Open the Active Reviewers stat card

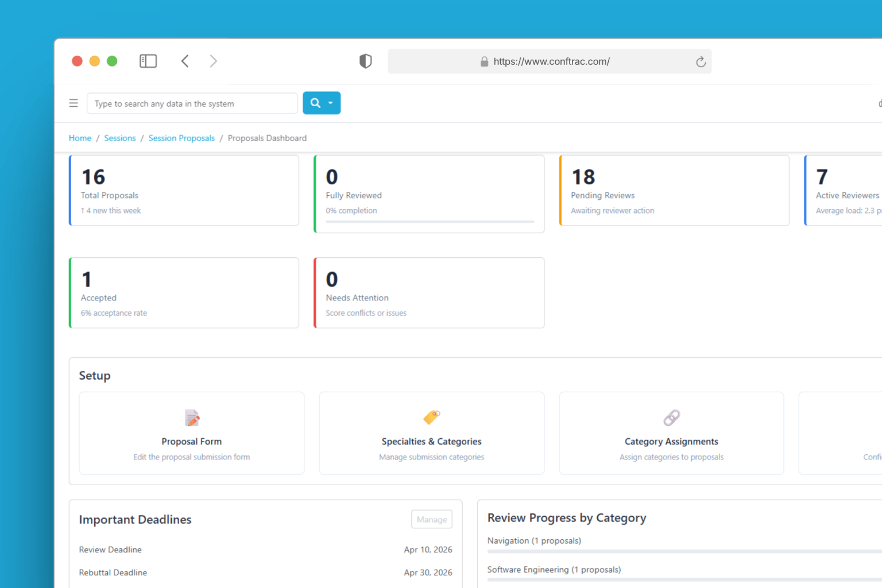click(x=843, y=191)
